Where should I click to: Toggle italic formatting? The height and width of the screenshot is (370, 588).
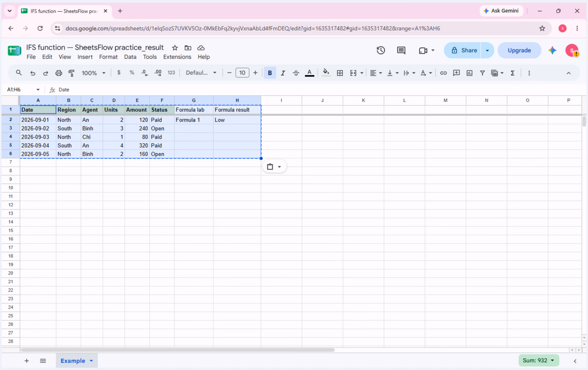(283, 73)
